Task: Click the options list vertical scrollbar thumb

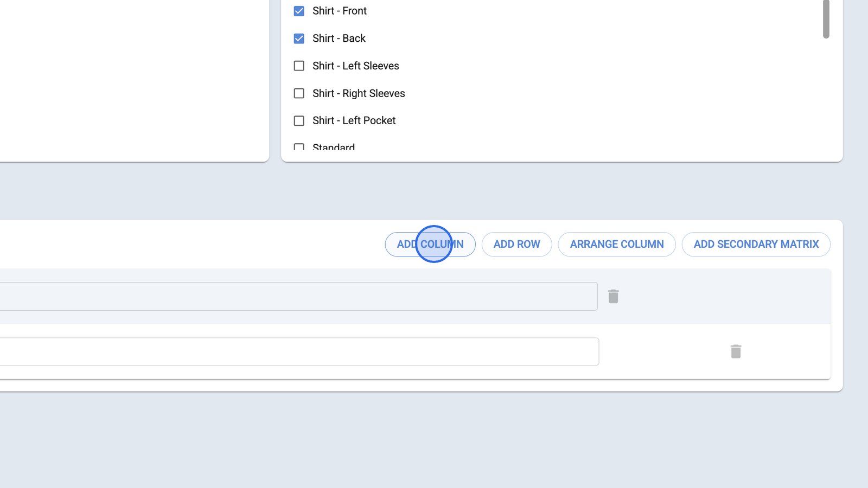Action: 826,19
